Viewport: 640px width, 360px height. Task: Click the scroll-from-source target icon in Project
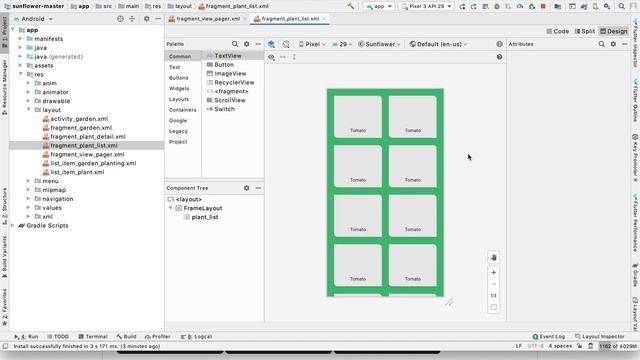tap(120, 19)
